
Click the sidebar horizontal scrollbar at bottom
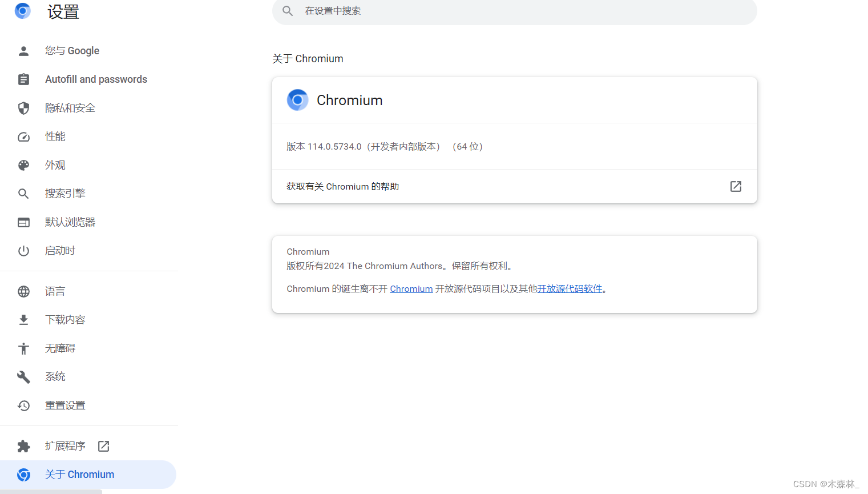[x=51, y=492]
